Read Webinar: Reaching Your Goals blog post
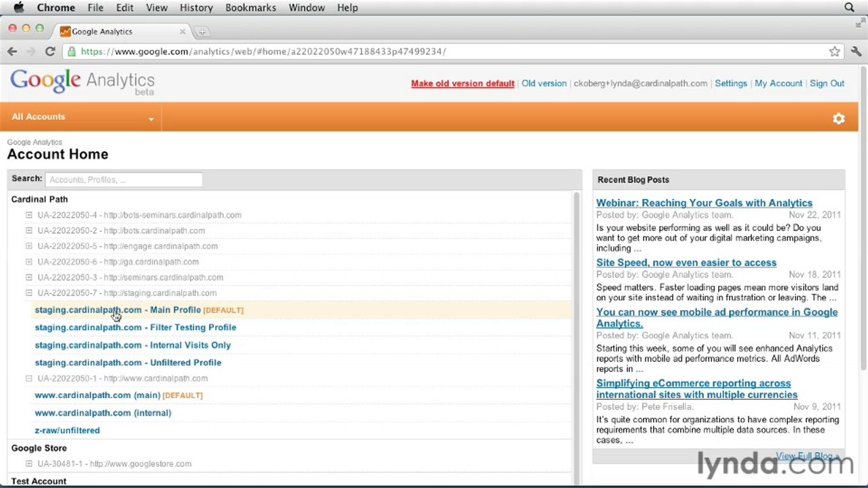The width and height of the screenshot is (868, 488). 704,203
